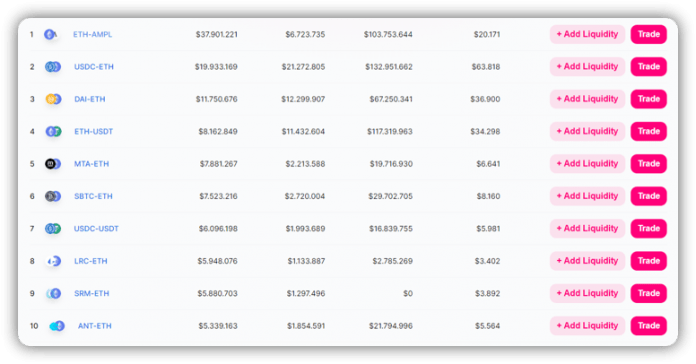Open the USDC-USDT pair link

[96, 229]
